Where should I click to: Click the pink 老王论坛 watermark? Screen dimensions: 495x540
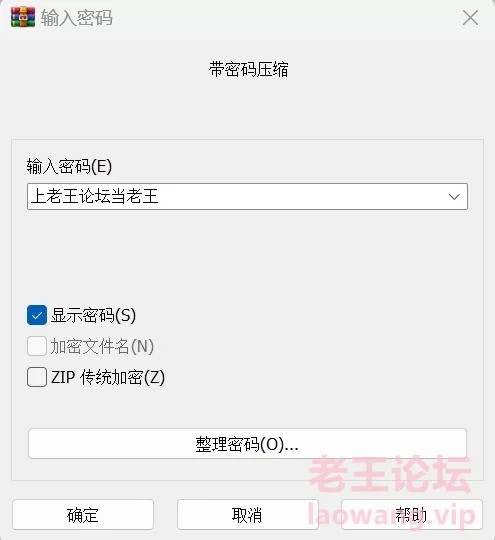tap(390, 475)
